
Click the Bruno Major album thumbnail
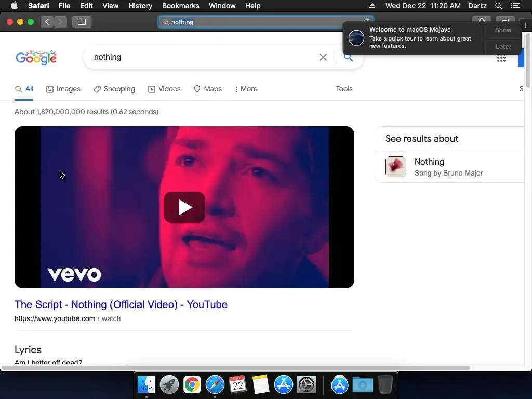(395, 167)
